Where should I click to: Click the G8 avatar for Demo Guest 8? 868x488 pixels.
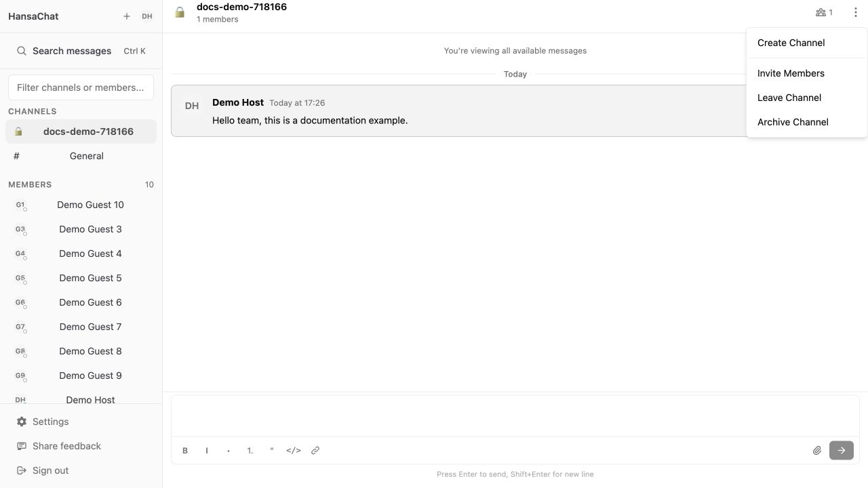pos(20,351)
